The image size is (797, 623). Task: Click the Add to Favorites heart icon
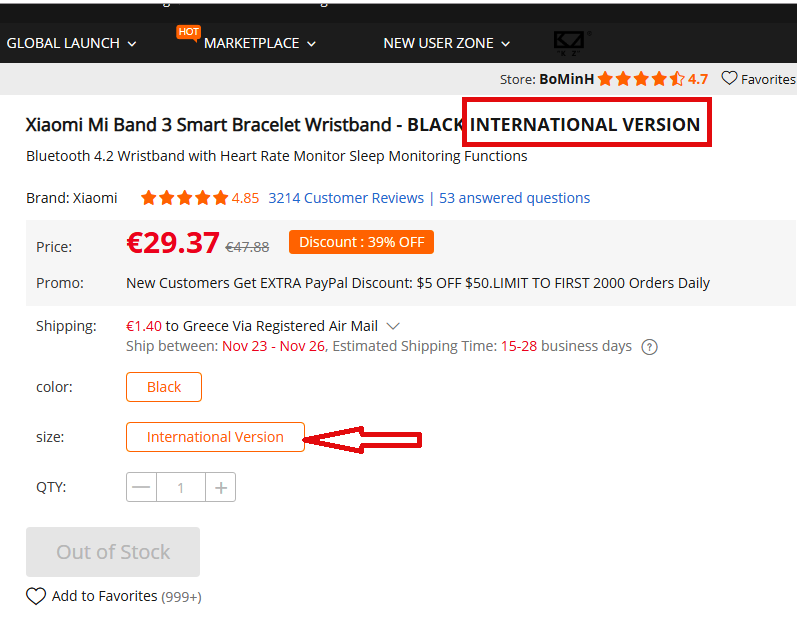[36, 596]
